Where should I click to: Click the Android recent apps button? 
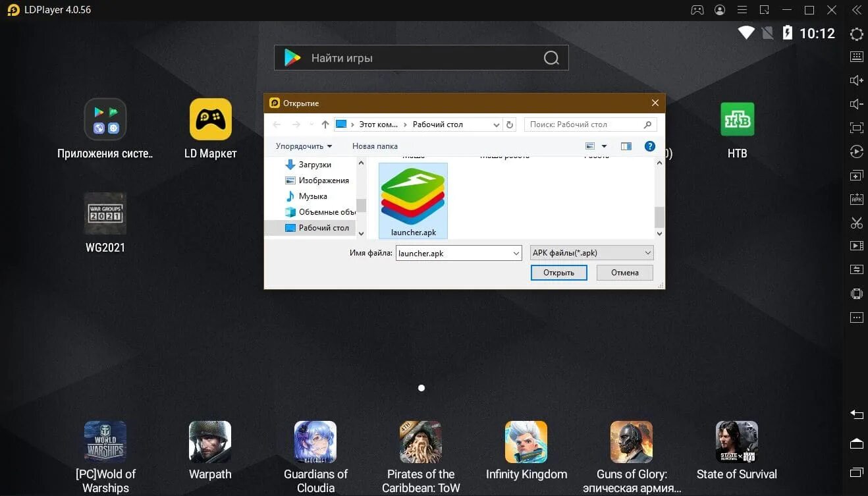[x=856, y=472]
